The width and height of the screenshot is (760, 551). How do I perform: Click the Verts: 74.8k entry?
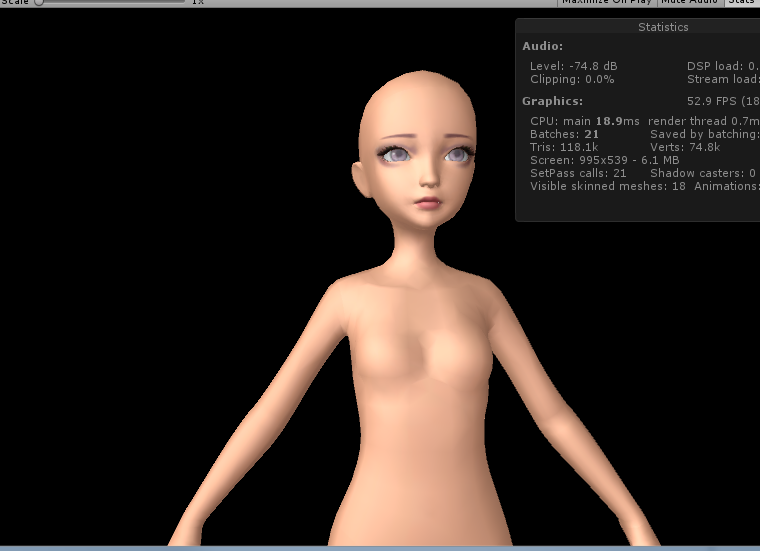[685, 147]
